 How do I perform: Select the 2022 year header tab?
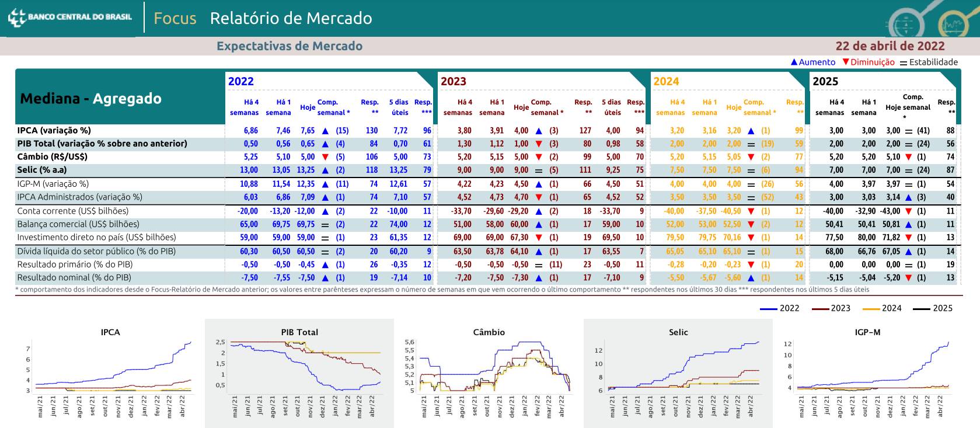[x=241, y=81]
